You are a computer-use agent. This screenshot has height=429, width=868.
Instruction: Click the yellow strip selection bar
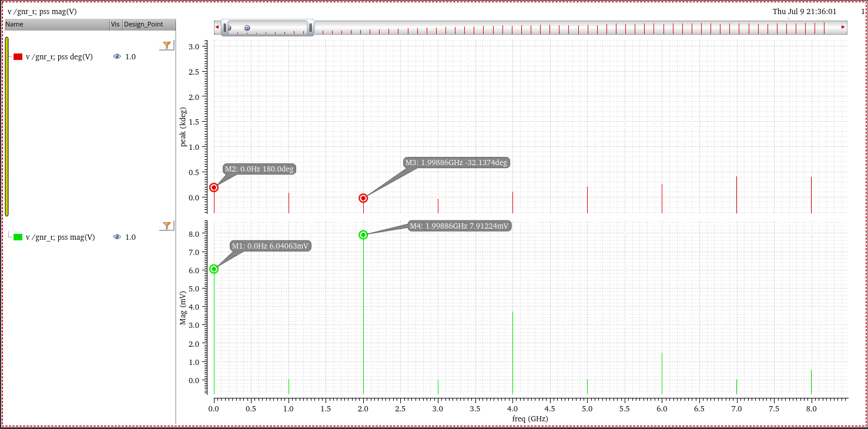point(7,126)
